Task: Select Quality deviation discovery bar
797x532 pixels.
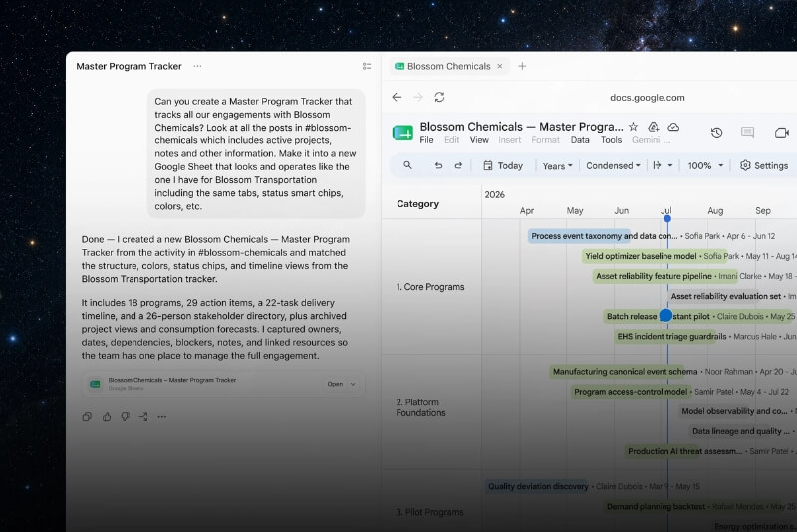Action: (537, 487)
